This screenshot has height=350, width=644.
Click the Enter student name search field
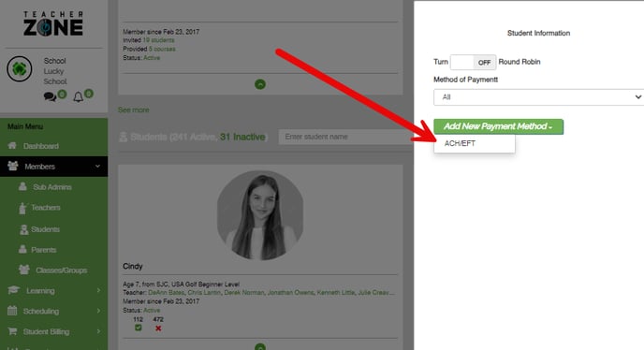point(345,137)
